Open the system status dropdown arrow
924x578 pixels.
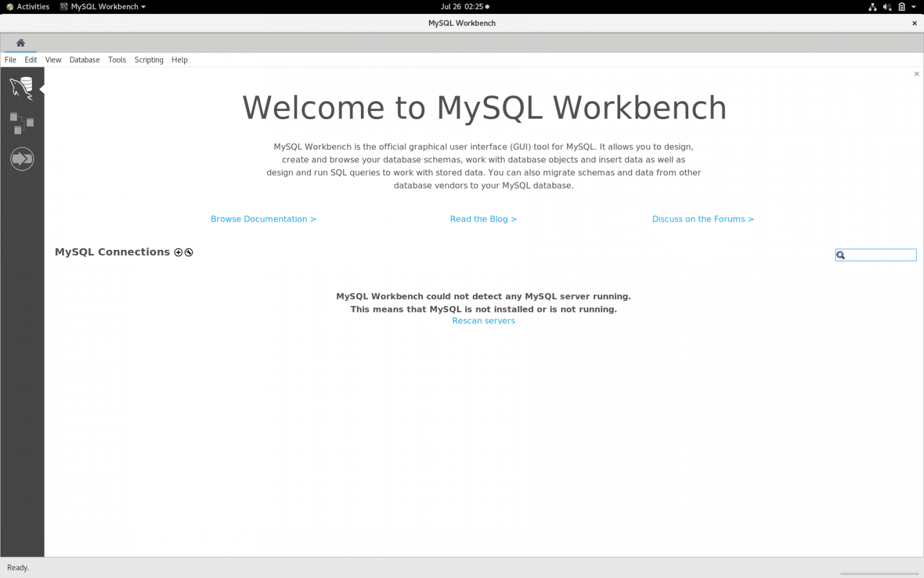[x=915, y=7]
